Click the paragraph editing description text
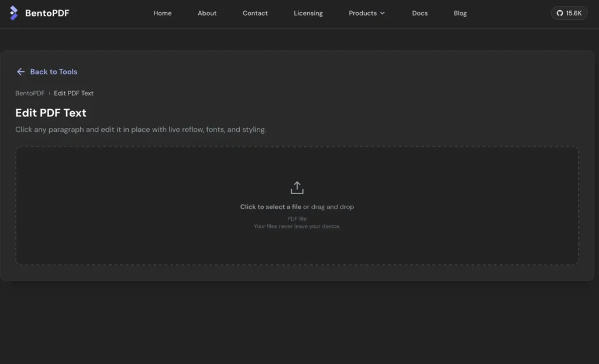This screenshot has height=364, width=599. [140, 130]
